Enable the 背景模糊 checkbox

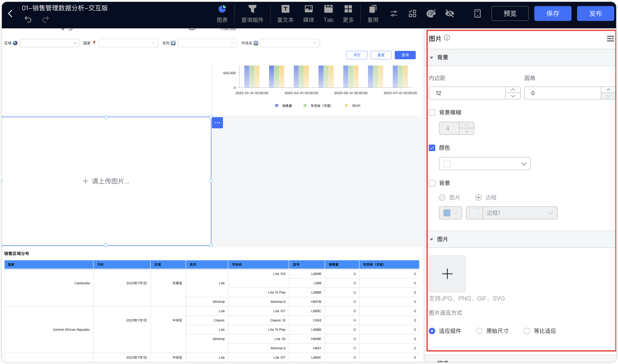[432, 113]
